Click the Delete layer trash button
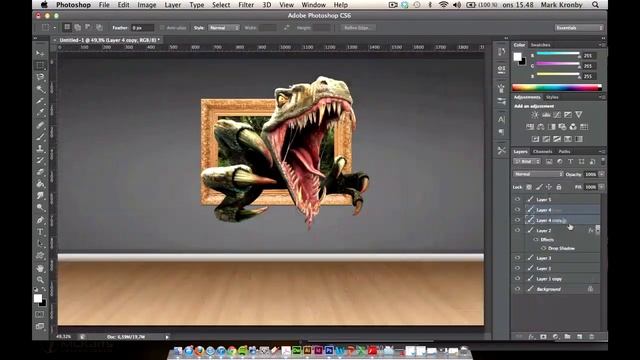Screen dimensions: 640x360 pyautogui.click(x=591, y=337)
